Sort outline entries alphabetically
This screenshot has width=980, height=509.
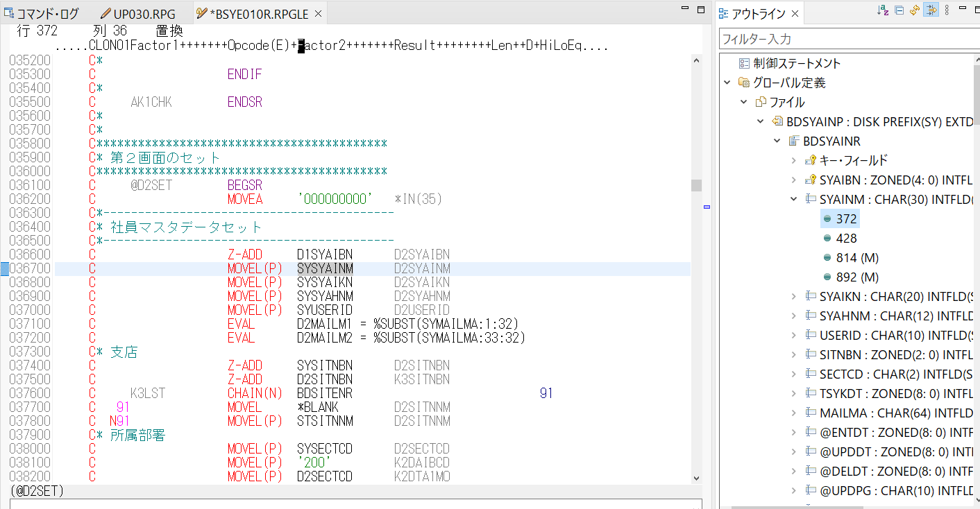pos(883,10)
